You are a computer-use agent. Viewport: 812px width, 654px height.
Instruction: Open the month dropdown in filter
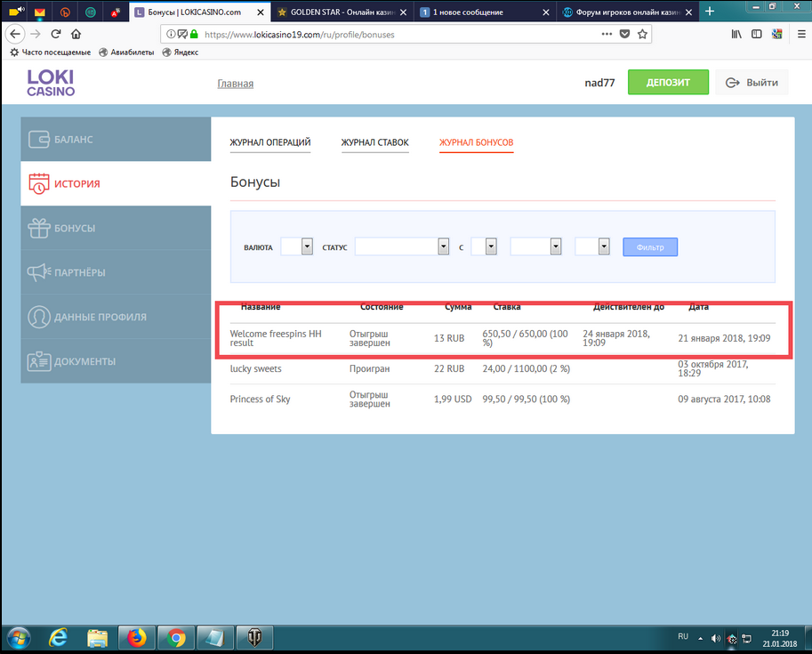pyautogui.click(x=535, y=246)
